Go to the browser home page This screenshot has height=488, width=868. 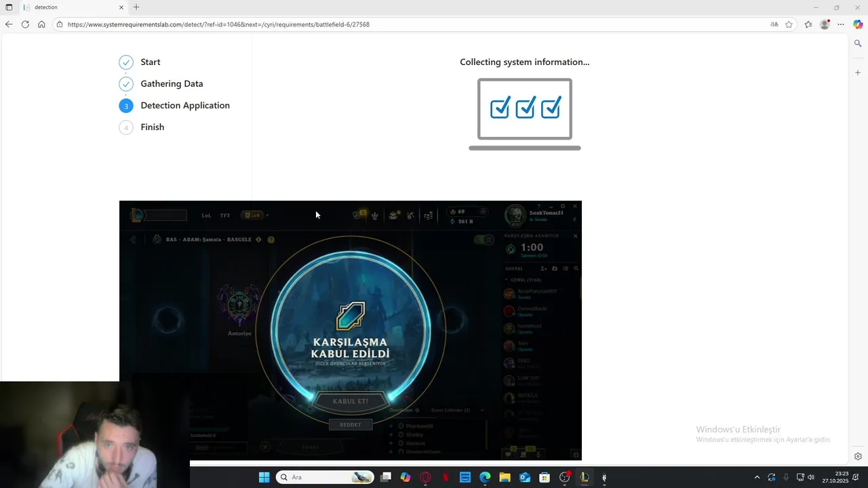(41, 24)
